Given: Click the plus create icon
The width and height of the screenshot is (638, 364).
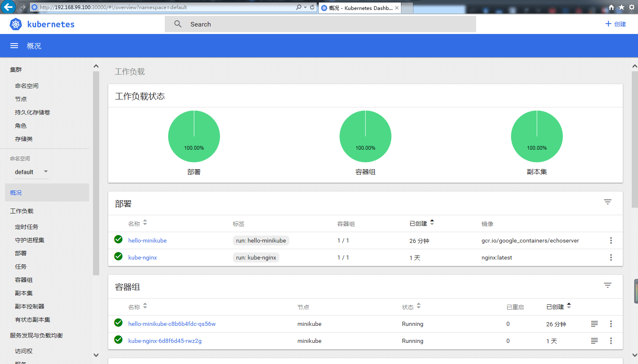Looking at the screenshot, I should (x=608, y=24).
